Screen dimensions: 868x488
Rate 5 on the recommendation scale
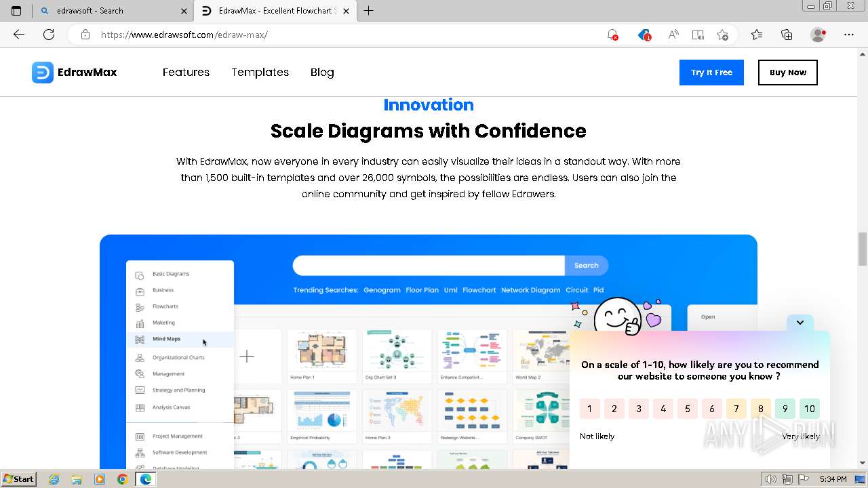(x=688, y=409)
